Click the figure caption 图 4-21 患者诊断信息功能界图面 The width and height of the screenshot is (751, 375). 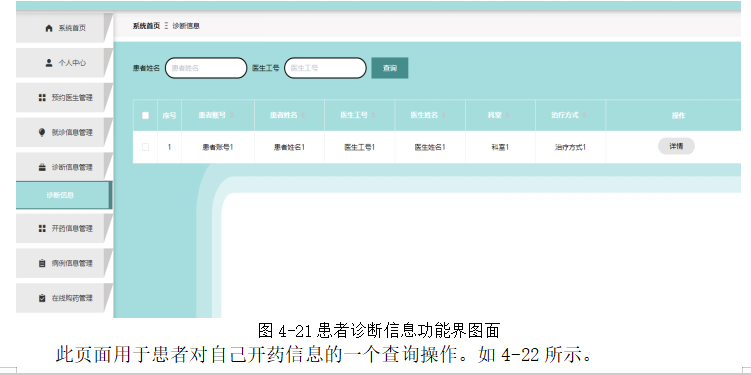click(379, 330)
